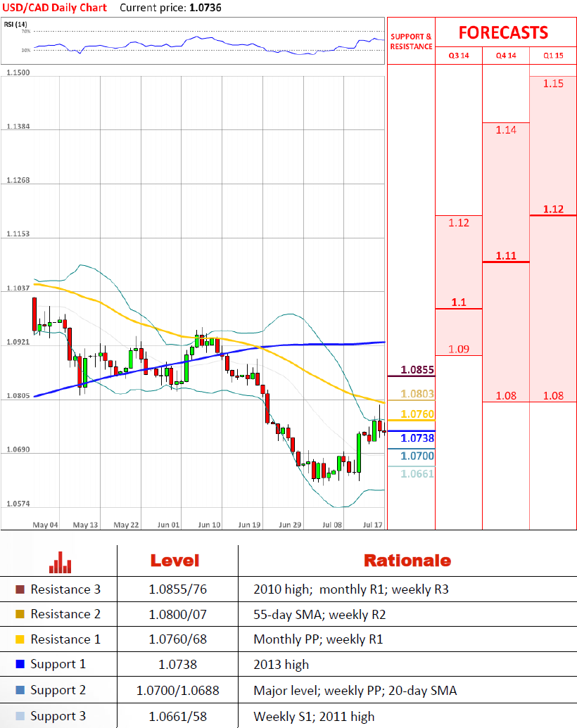
Task: Click the Resistance 1 yellow swatch
Action: [x=20, y=639]
